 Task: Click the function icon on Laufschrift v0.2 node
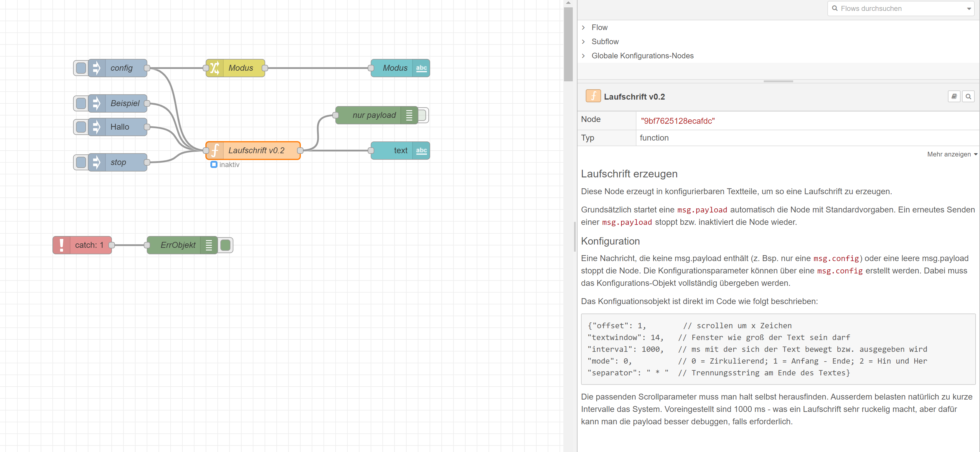coord(215,151)
